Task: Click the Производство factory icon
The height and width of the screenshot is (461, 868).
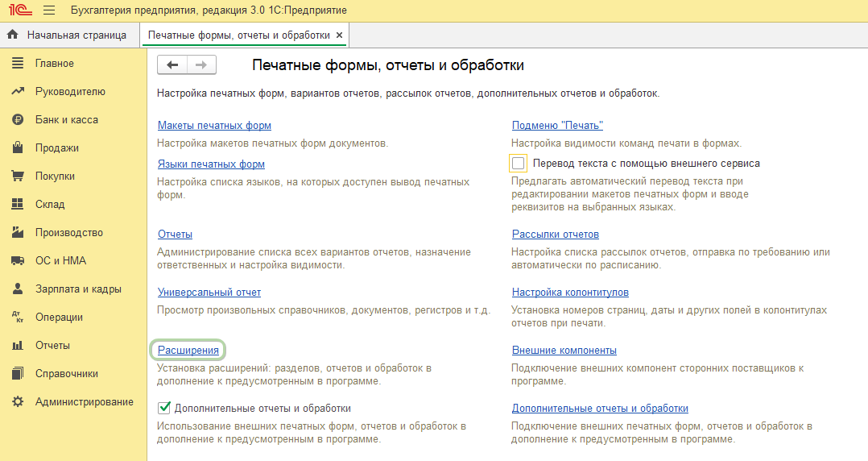Action: tap(18, 232)
